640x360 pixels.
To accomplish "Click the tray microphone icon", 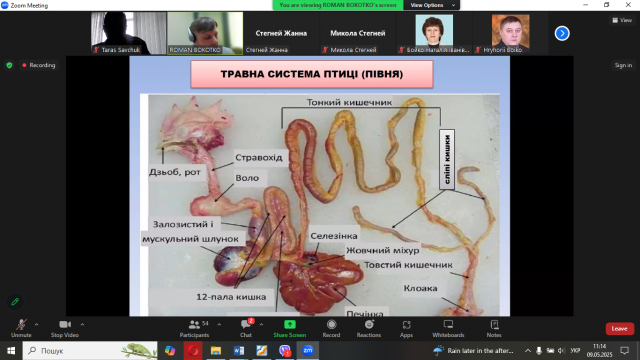I will [x=539, y=351].
